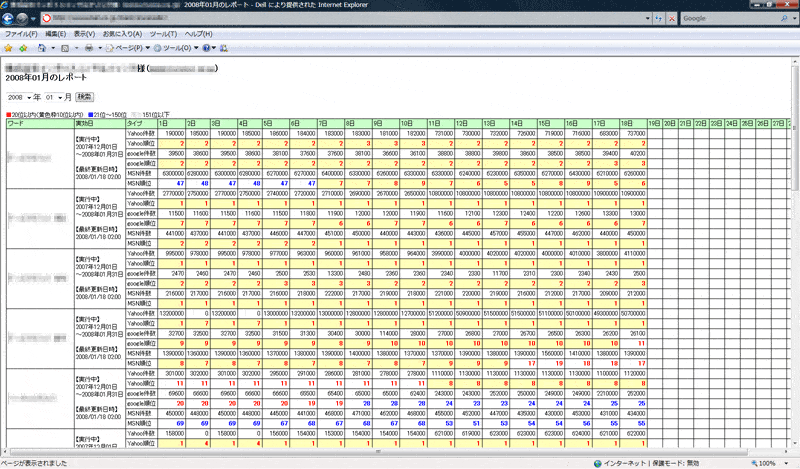Go back with the Back arrow button

(x=8, y=19)
